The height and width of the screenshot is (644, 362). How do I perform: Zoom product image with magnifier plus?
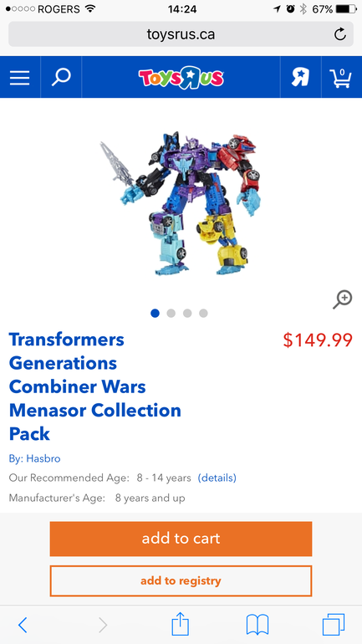[342, 299]
